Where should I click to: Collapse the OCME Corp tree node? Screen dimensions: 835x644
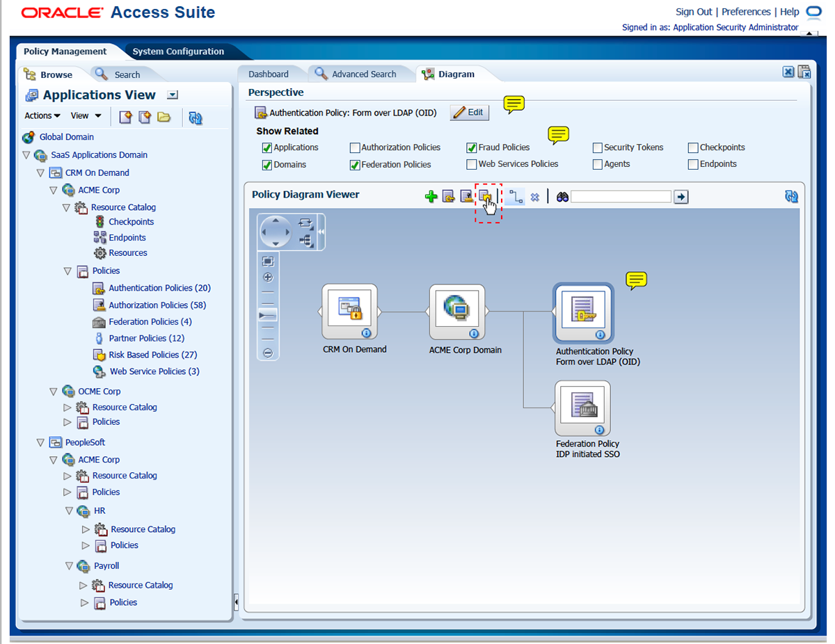coord(54,392)
